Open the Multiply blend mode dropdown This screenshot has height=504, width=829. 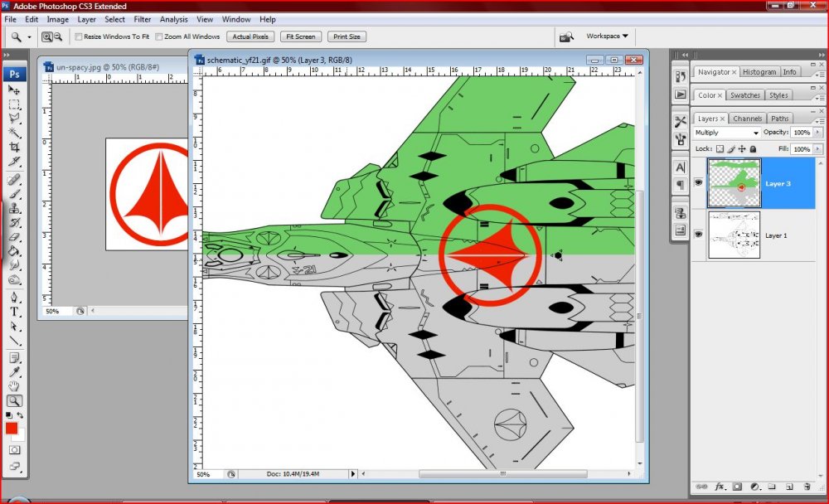coord(727,133)
